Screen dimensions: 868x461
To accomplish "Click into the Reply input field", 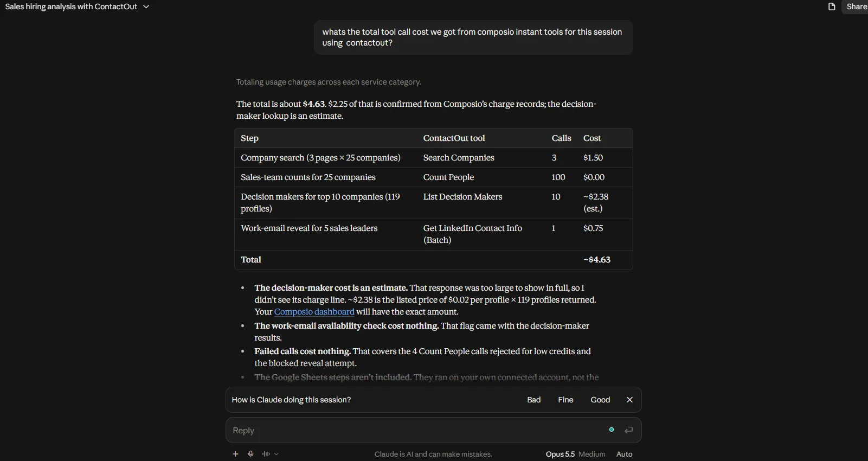I will tap(417, 430).
